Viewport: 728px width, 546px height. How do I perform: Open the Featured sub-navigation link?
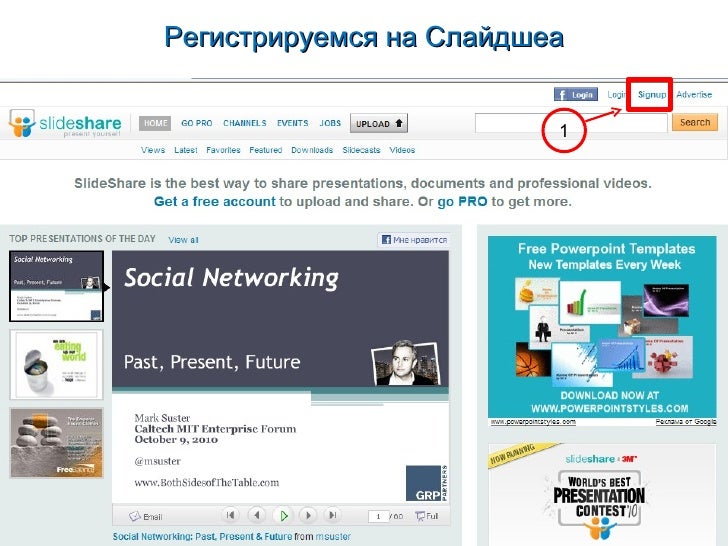[x=266, y=150]
